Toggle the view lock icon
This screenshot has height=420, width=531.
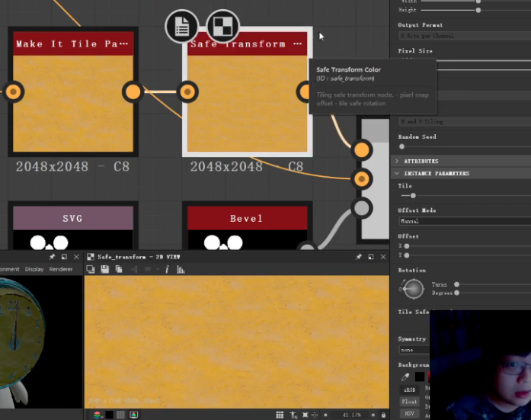click(383, 415)
